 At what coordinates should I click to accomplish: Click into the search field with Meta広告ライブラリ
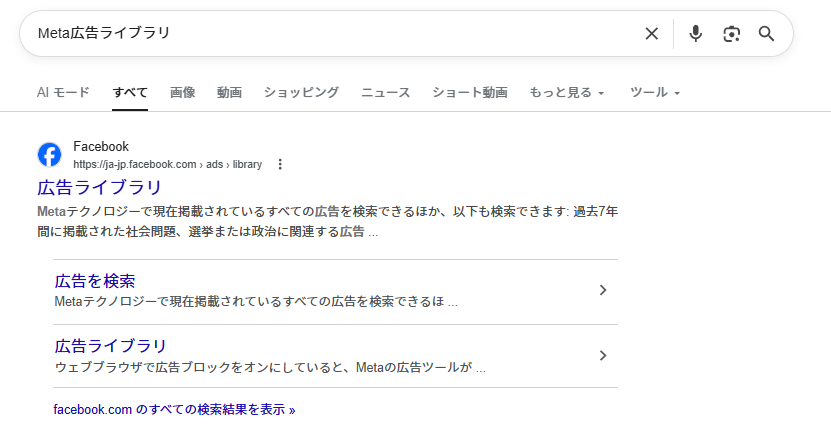click(x=330, y=34)
